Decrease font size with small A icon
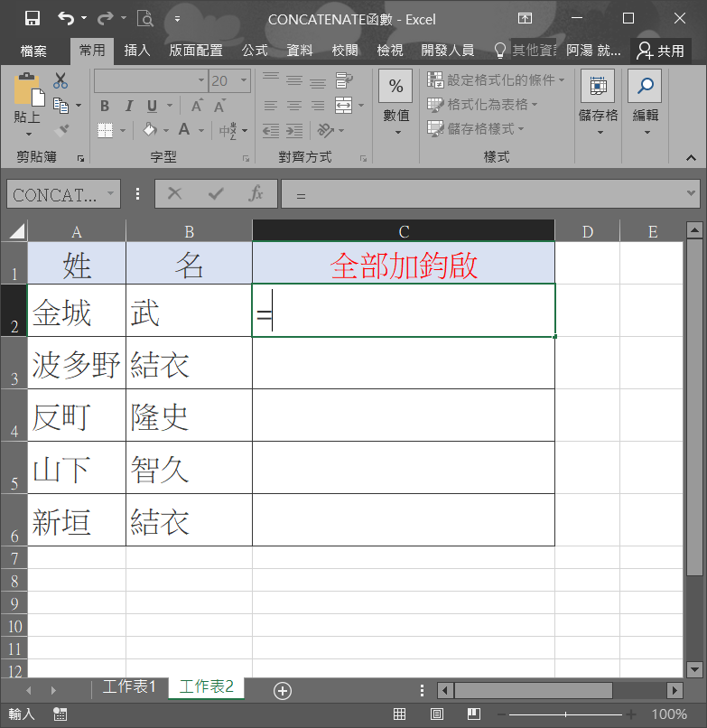The height and width of the screenshot is (728, 707). (219, 107)
